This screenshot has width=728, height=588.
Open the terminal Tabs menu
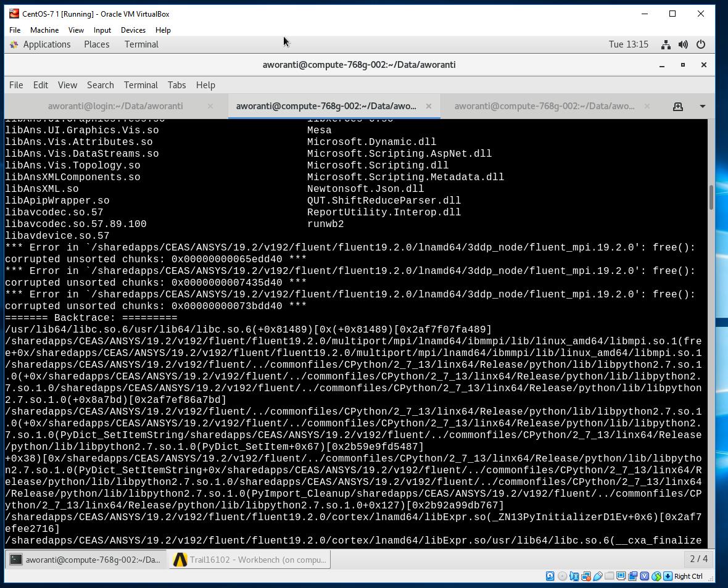[177, 85]
